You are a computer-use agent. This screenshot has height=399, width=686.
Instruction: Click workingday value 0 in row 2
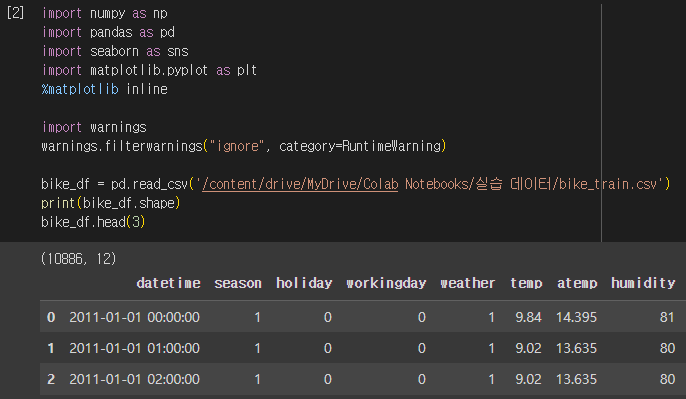click(x=422, y=379)
